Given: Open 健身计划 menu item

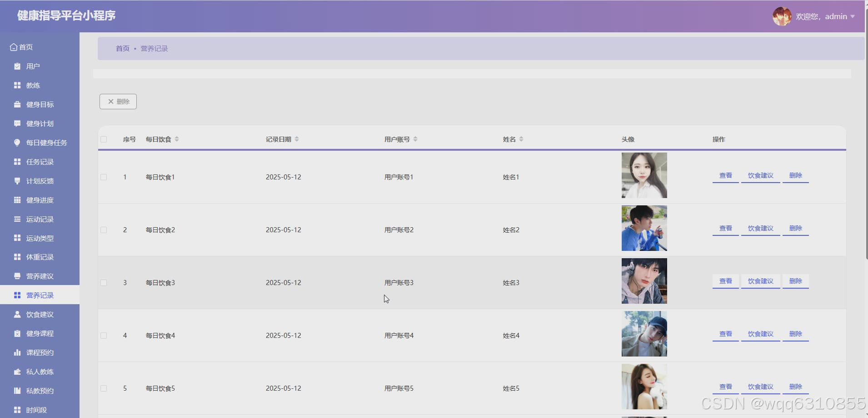Looking at the screenshot, I should [x=40, y=124].
